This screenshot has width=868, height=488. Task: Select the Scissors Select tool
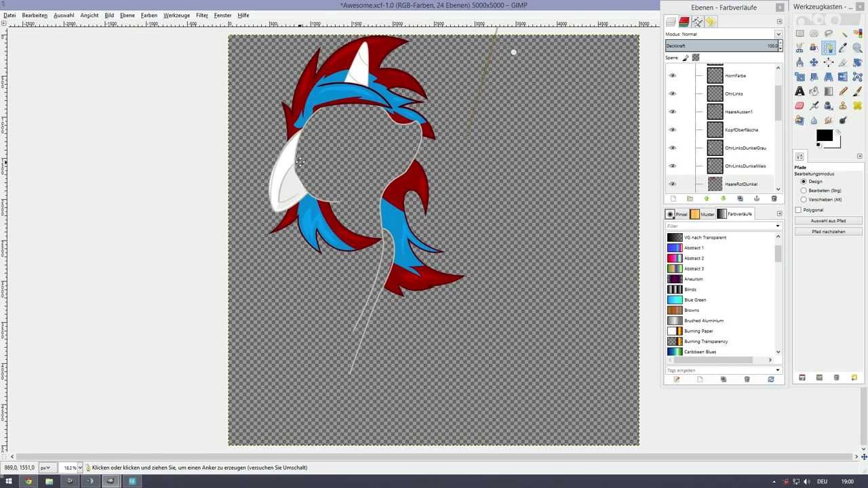(800, 48)
